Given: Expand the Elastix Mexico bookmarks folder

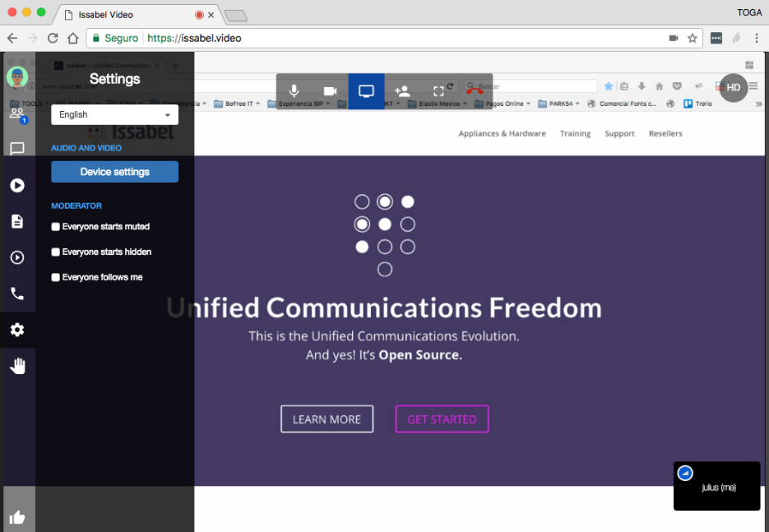Looking at the screenshot, I should click(438, 104).
